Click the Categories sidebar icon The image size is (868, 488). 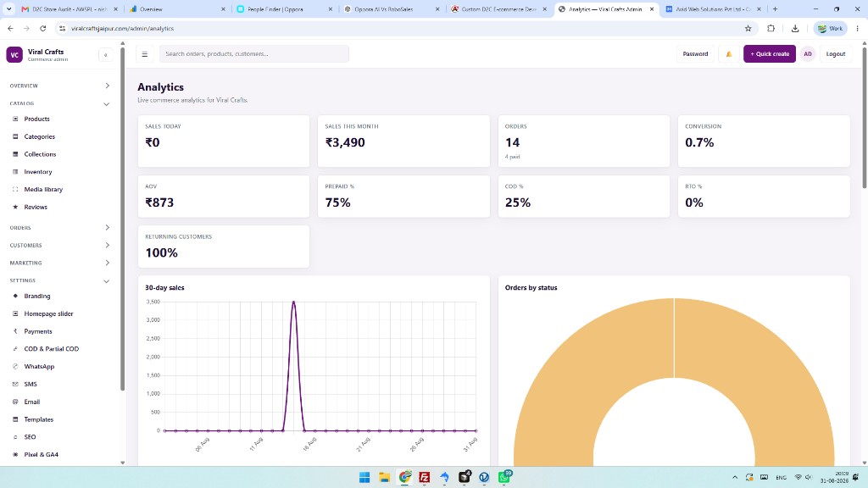pos(15,136)
